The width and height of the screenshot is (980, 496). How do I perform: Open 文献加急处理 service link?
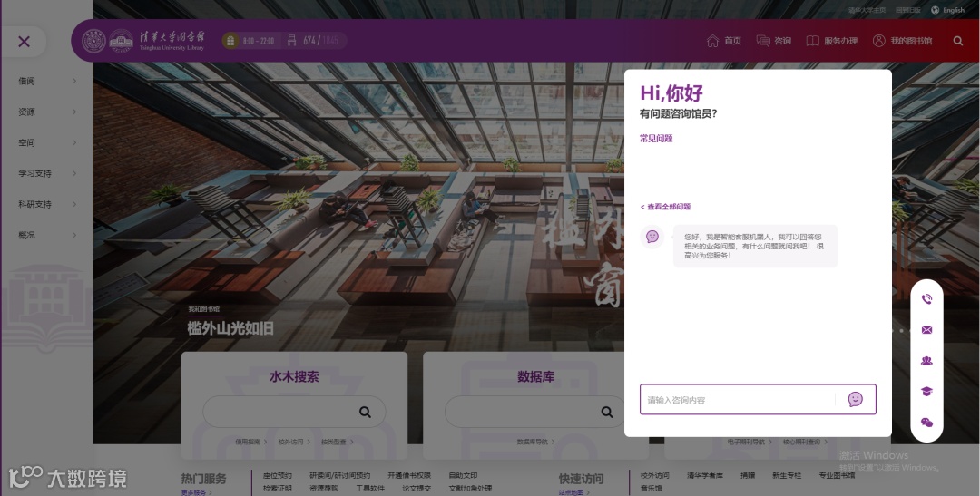[471, 488]
